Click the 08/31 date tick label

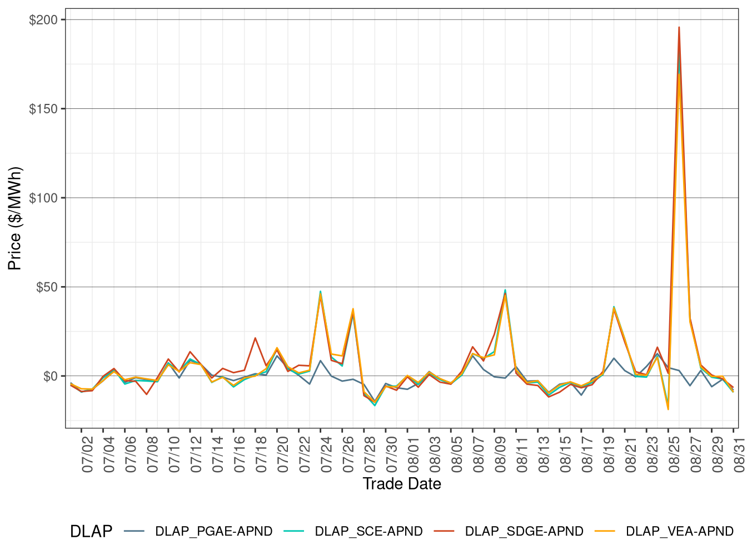point(740,454)
